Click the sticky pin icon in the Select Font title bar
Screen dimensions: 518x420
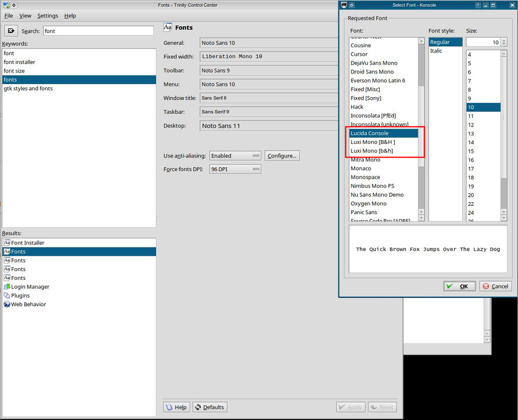352,5
